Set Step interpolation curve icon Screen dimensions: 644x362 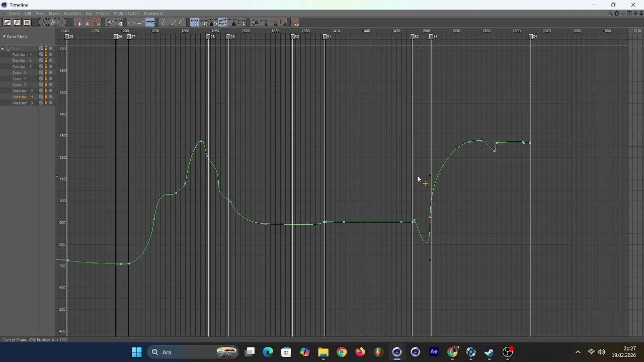(141, 23)
